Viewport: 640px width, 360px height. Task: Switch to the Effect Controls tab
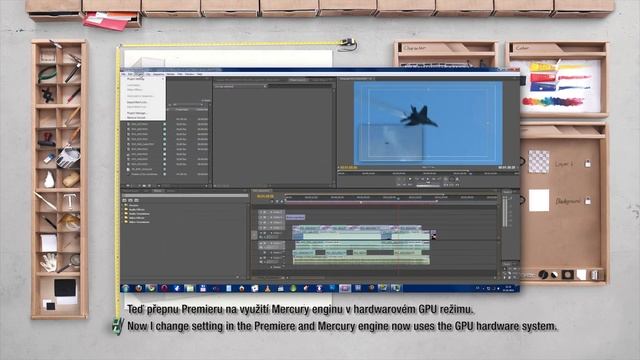(x=297, y=80)
